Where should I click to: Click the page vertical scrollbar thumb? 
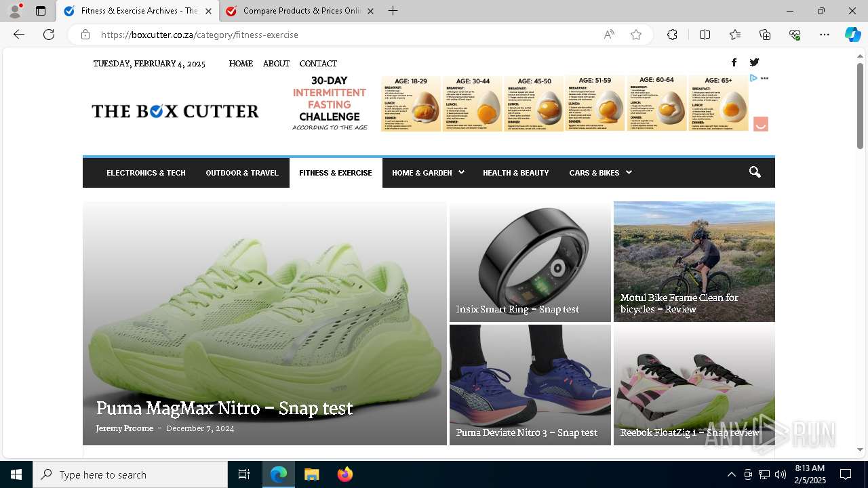pyautogui.click(x=860, y=105)
